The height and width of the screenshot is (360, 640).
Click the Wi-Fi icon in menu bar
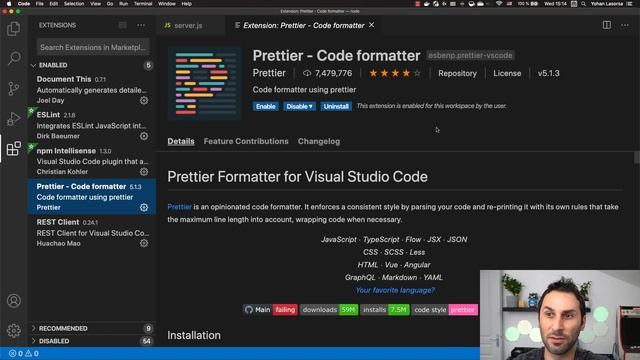pyautogui.click(x=499, y=4)
